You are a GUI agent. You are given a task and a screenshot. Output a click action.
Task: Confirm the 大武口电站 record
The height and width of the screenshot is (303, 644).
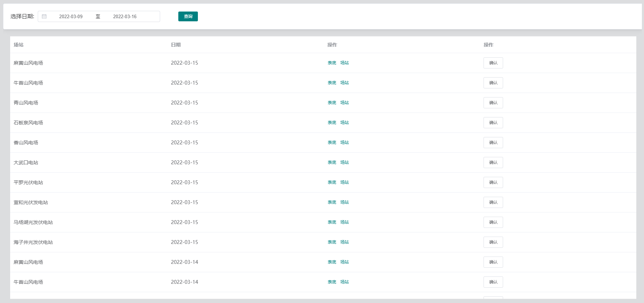(493, 163)
